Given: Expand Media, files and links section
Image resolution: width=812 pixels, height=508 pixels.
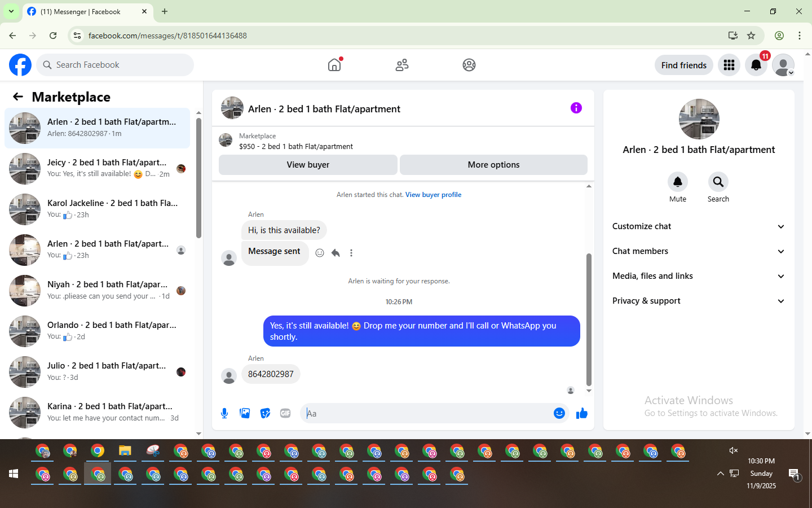Looking at the screenshot, I should [699, 276].
